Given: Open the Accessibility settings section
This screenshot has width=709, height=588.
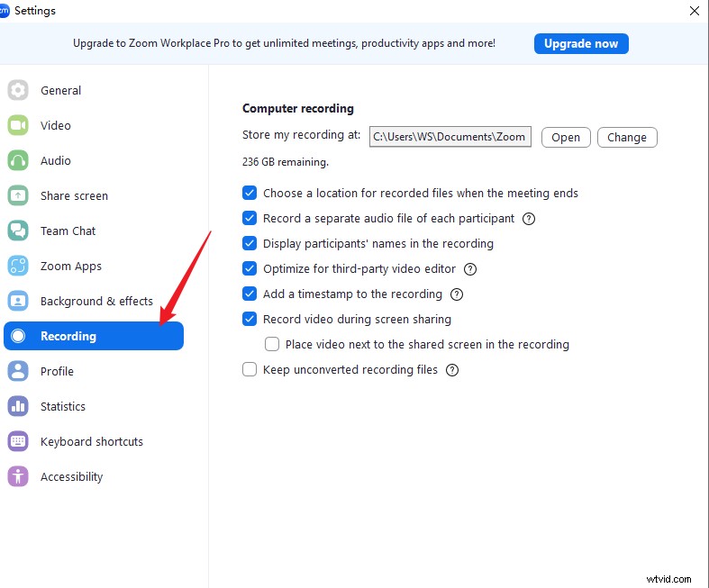Looking at the screenshot, I should (71, 476).
